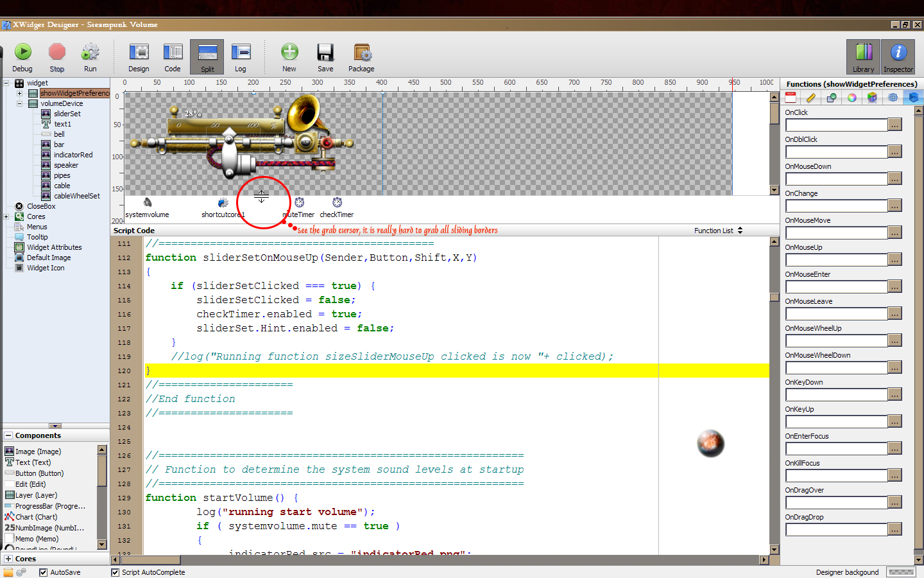Open OnMouseDown function browse button

coord(894,179)
